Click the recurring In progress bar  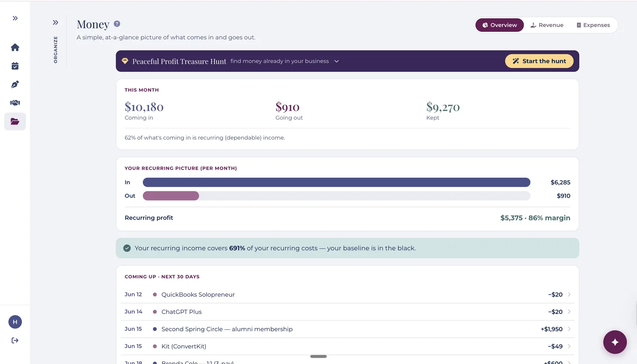click(x=336, y=182)
